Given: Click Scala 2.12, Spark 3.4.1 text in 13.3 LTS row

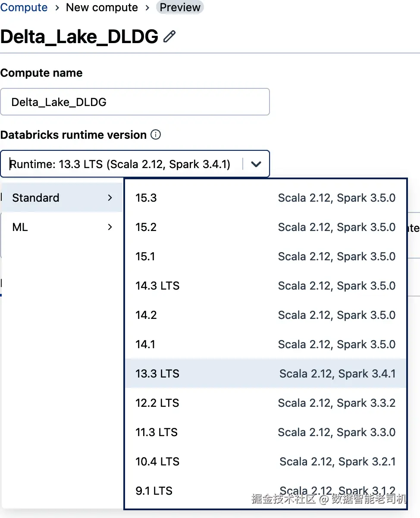Looking at the screenshot, I should point(338,374).
